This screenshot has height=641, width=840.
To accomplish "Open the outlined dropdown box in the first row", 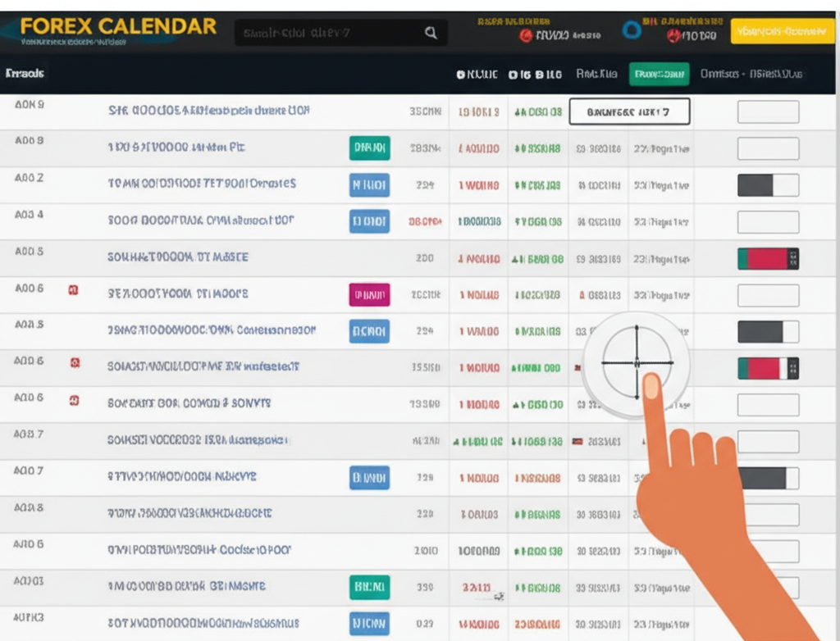I will pyautogui.click(x=629, y=111).
